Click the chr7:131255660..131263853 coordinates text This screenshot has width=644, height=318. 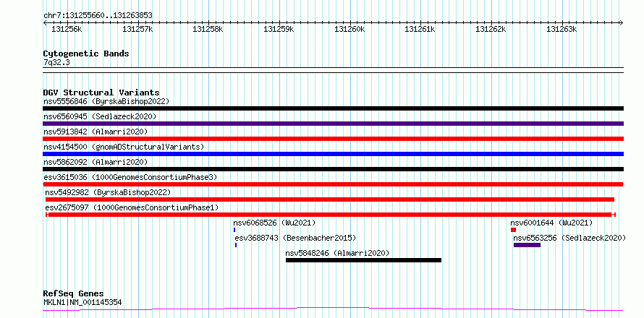tap(98, 16)
